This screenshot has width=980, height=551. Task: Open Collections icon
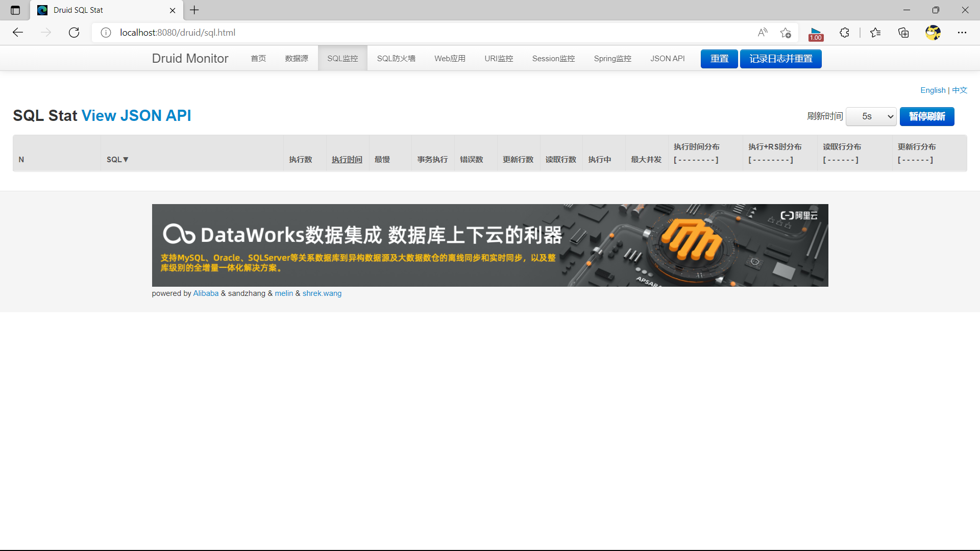(903, 33)
